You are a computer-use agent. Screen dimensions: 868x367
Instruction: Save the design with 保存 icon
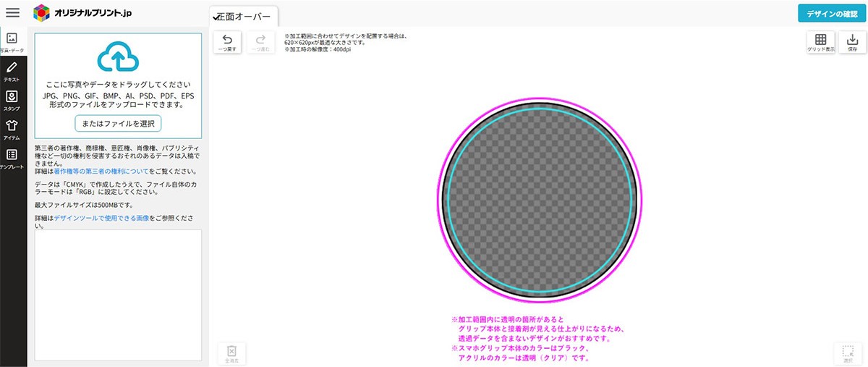(x=853, y=43)
